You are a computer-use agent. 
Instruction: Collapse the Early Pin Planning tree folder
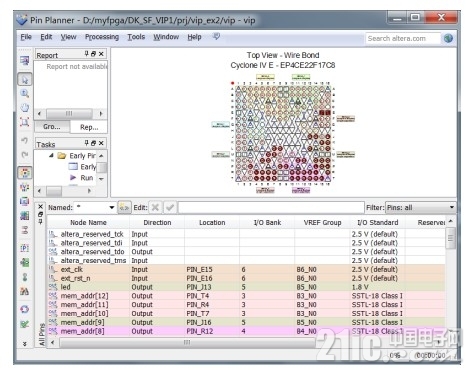click(51, 155)
